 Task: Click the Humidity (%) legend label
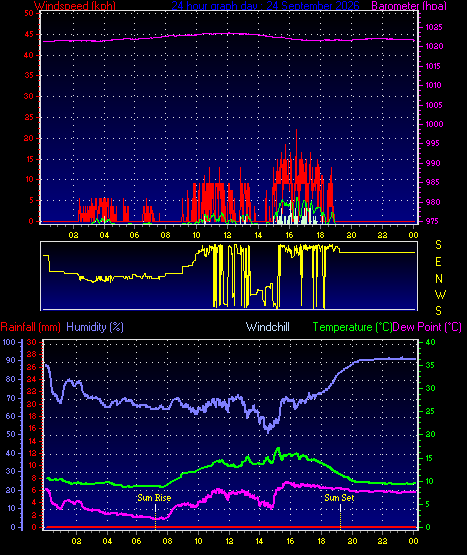coord(95,327)
